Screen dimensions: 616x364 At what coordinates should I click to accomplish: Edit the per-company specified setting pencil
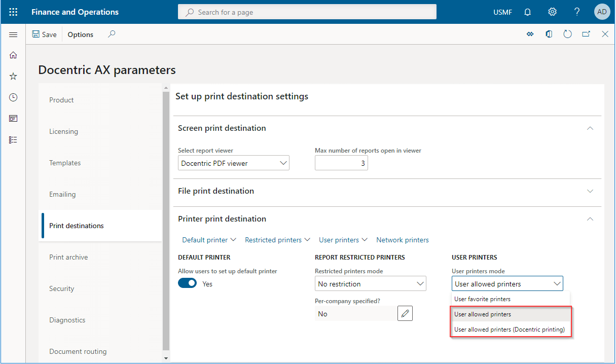coord(405,313)
